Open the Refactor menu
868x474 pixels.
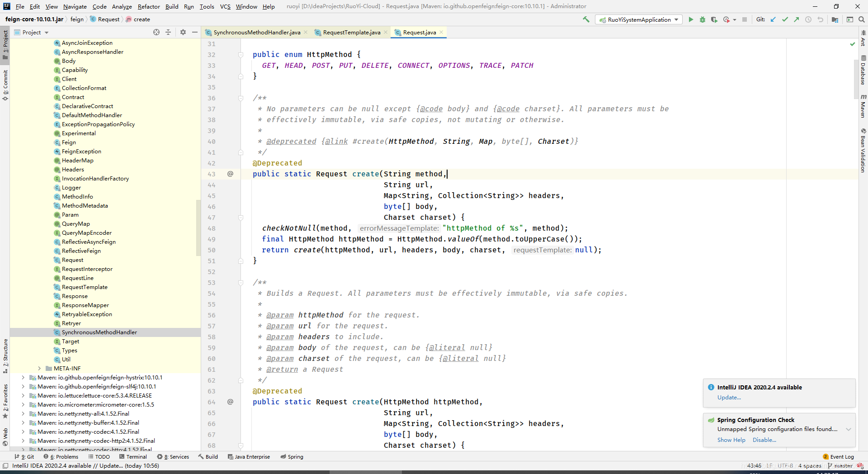[x=149, y=6]
